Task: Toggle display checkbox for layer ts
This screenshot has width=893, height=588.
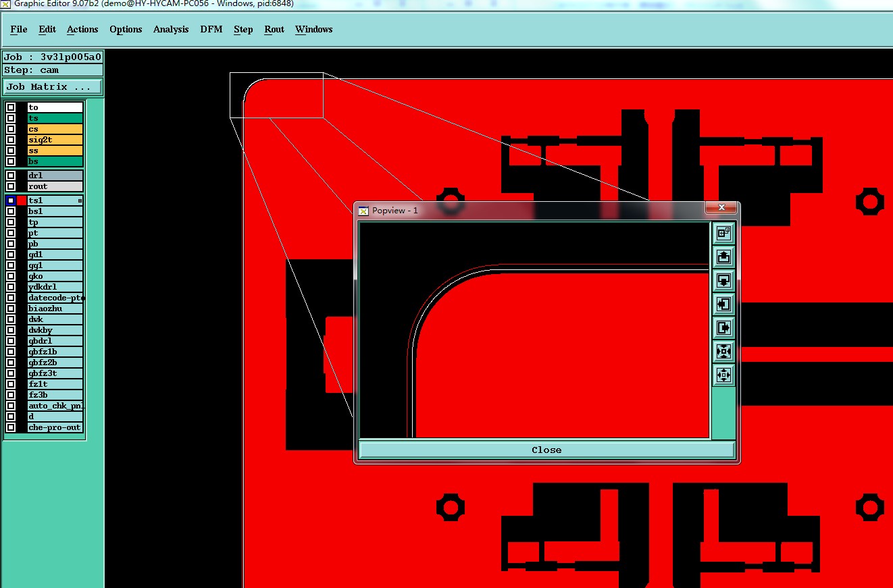Action: pyautogui.click(x=11, y=118)
